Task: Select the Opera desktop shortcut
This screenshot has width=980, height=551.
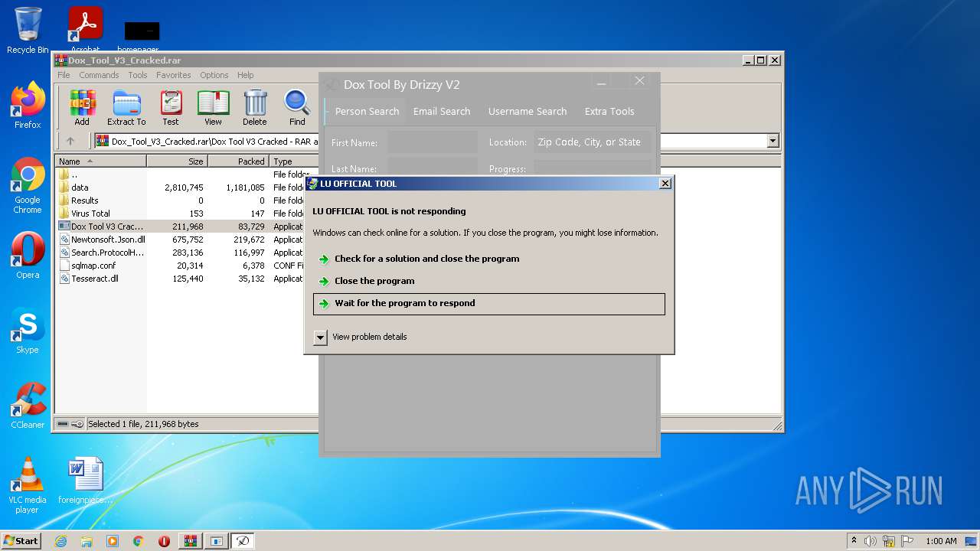Action: pyautogui.click(x=28, y=256)
